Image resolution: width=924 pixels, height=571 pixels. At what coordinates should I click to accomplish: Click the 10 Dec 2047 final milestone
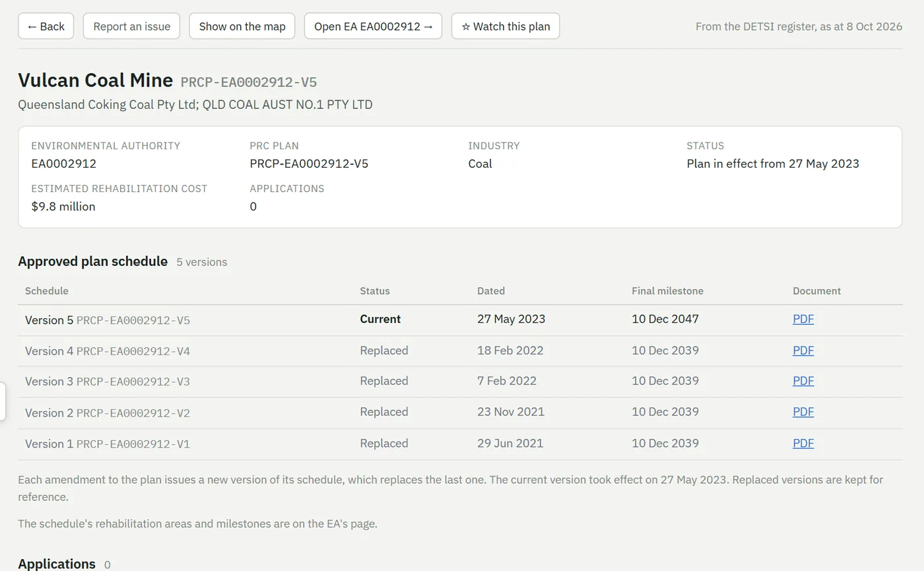click(665, 319)
